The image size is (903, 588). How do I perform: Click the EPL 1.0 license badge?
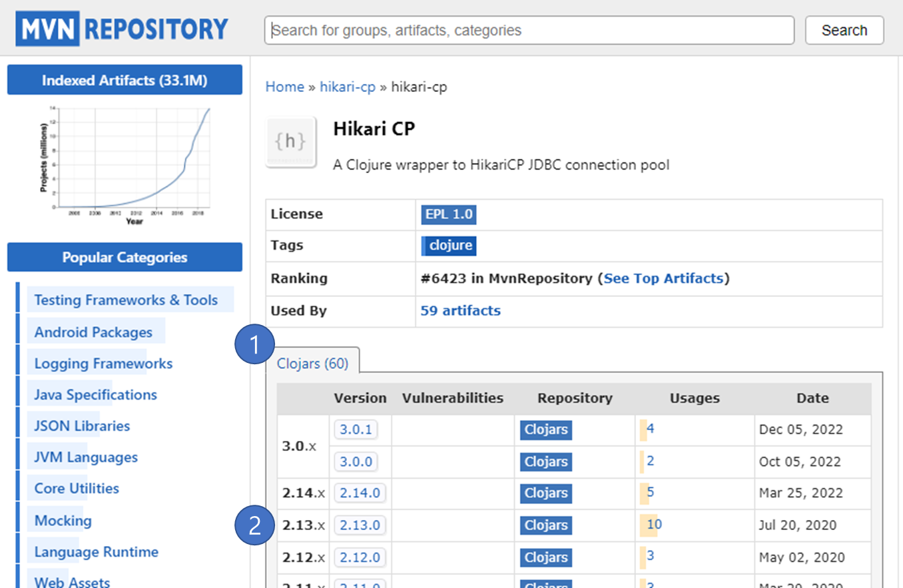point(449,214)
